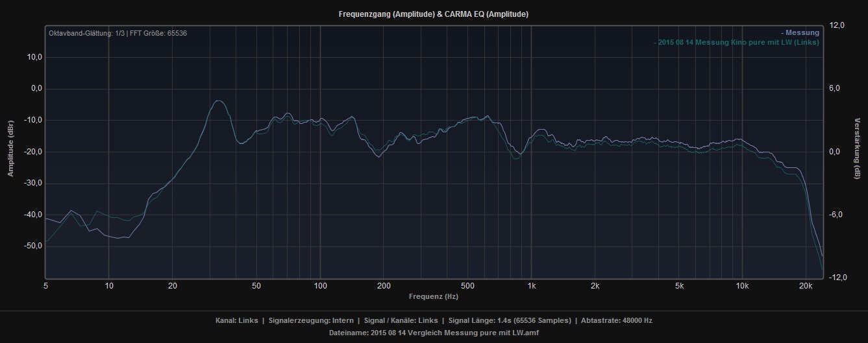Click the "Verstärkung (dB)" right axis label

(858, 148)
